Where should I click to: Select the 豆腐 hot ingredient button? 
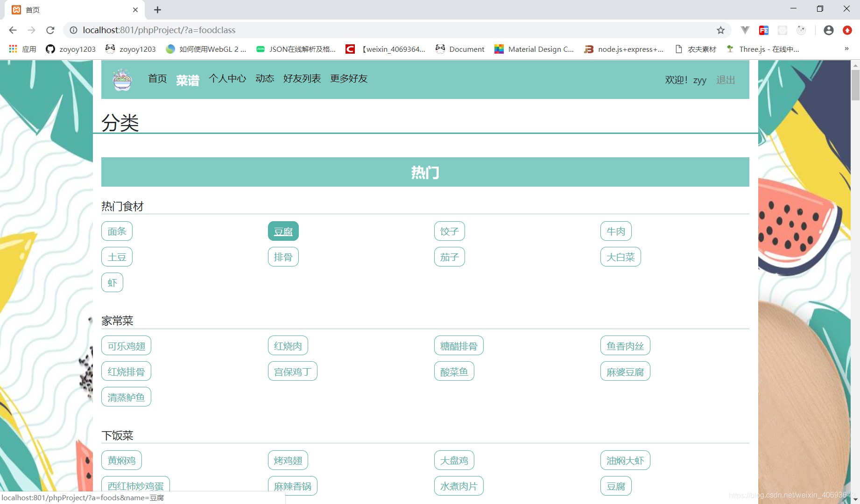coord(283,231)
